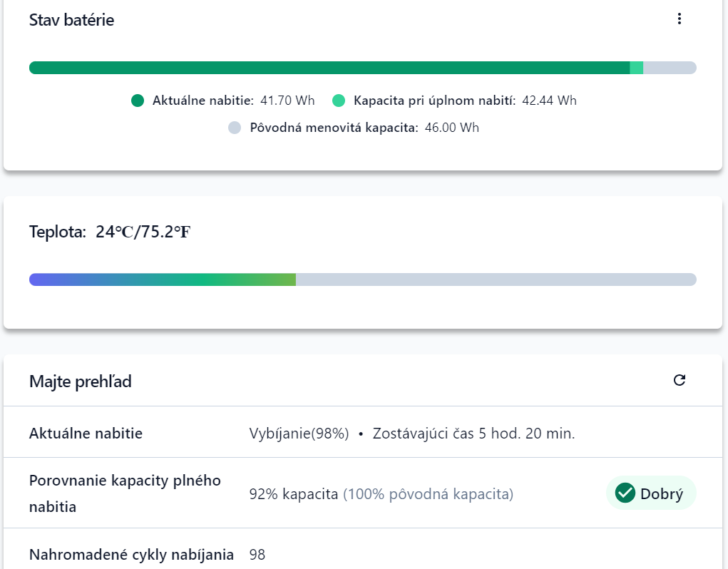Click the Stav batérie heading
The image size is (728, 569).
(71, 20)
